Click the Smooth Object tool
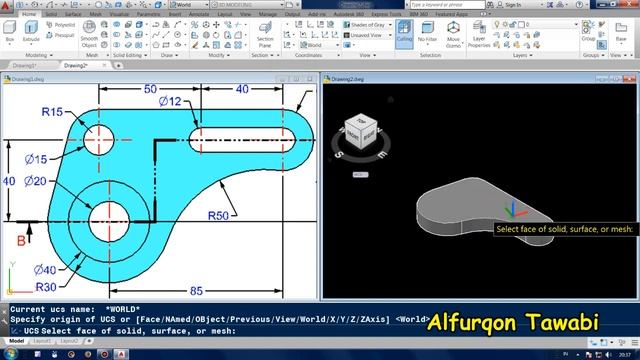Screen dimensions: 640x360 point(89,34)
